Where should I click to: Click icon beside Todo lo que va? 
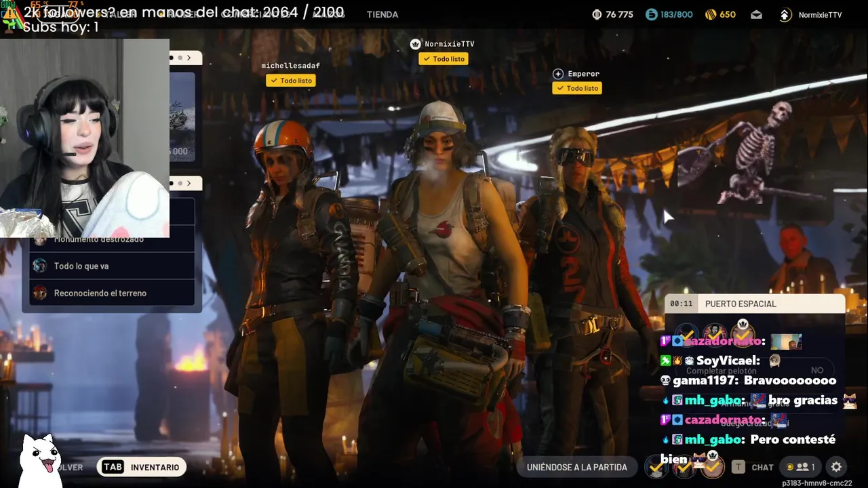coord(40,266)
